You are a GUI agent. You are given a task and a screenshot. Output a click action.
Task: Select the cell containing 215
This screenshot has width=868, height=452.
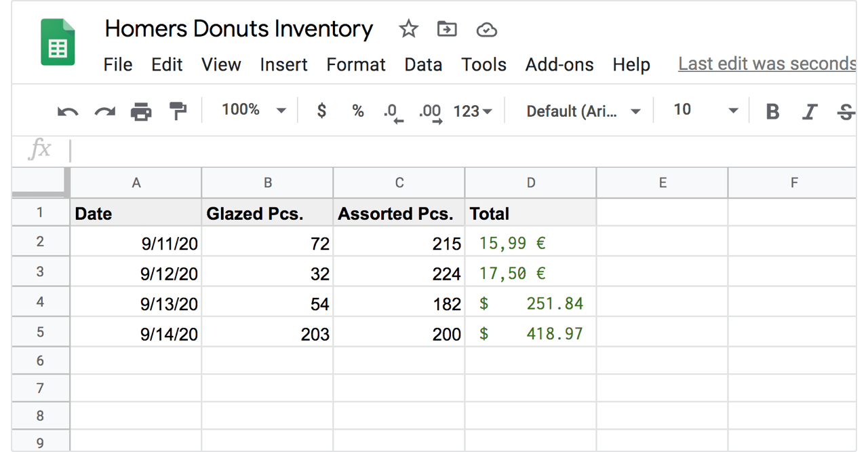399,242
